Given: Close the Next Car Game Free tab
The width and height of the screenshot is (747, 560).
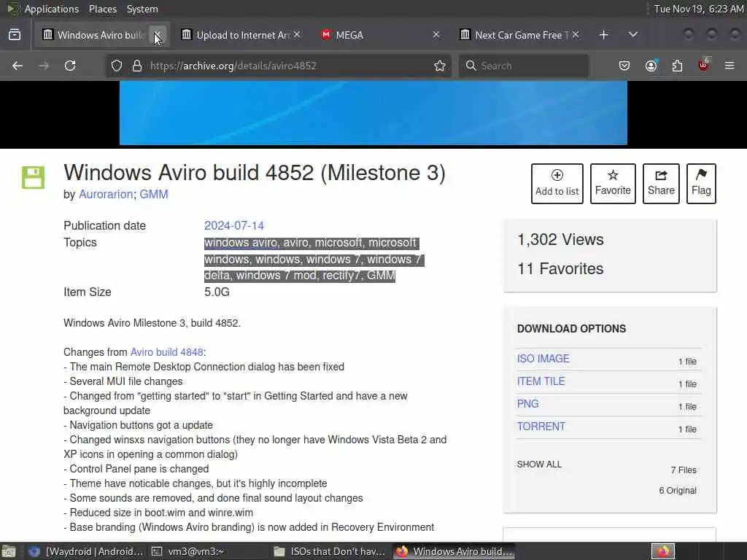Looking at the screenshot, I should pos(576,34).
